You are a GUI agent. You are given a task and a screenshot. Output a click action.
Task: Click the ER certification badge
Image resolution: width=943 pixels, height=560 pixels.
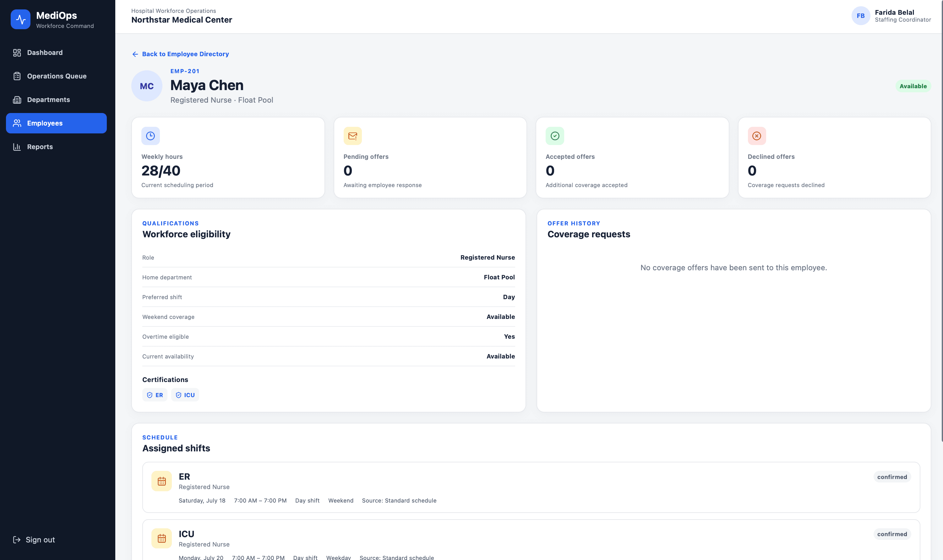tap(155, 395)
